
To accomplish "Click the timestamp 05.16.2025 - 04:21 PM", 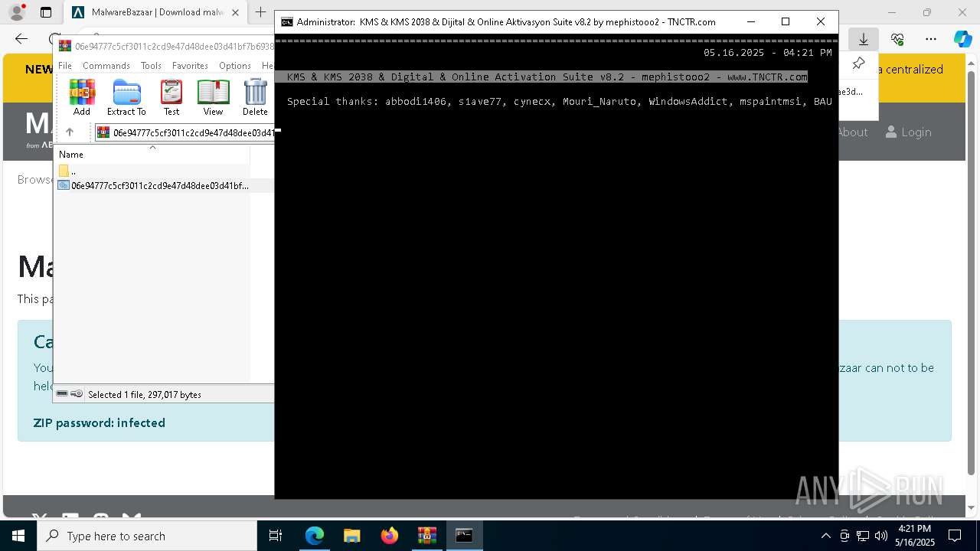I will [767, 53].
